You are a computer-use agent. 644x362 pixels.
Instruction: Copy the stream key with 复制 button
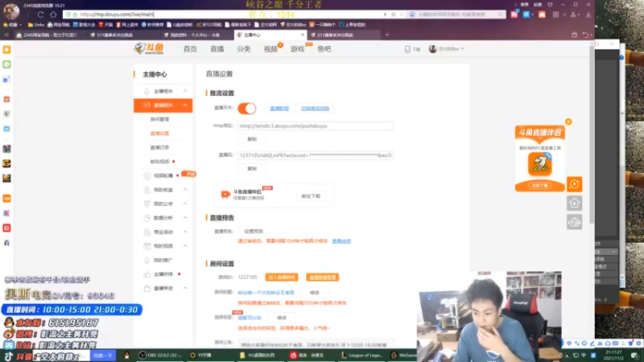252,169
